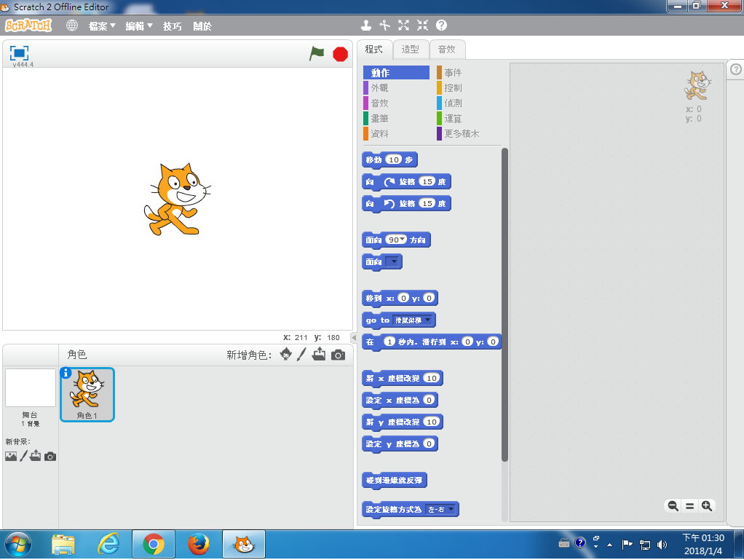Screen dimensions: 744x560
Task: Select the block help question tool
Action: coord(441,25)
